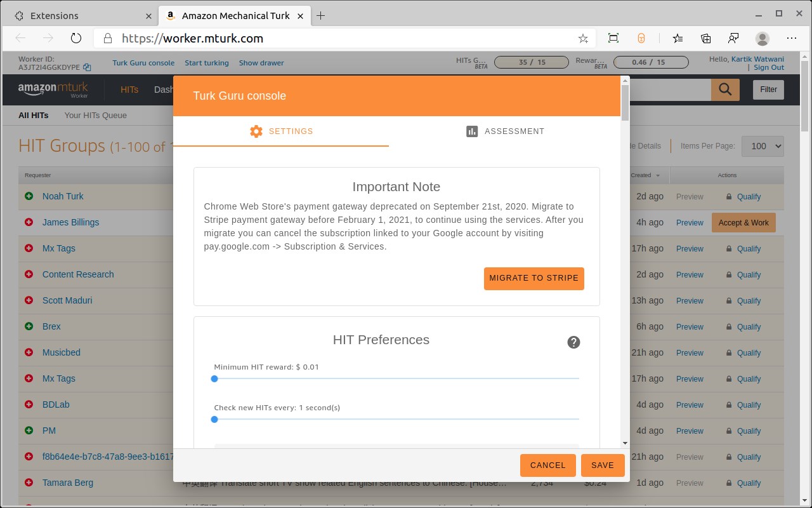
Task: Select Amazon Mechanical Turk browser tab
Action: [234, 16]
